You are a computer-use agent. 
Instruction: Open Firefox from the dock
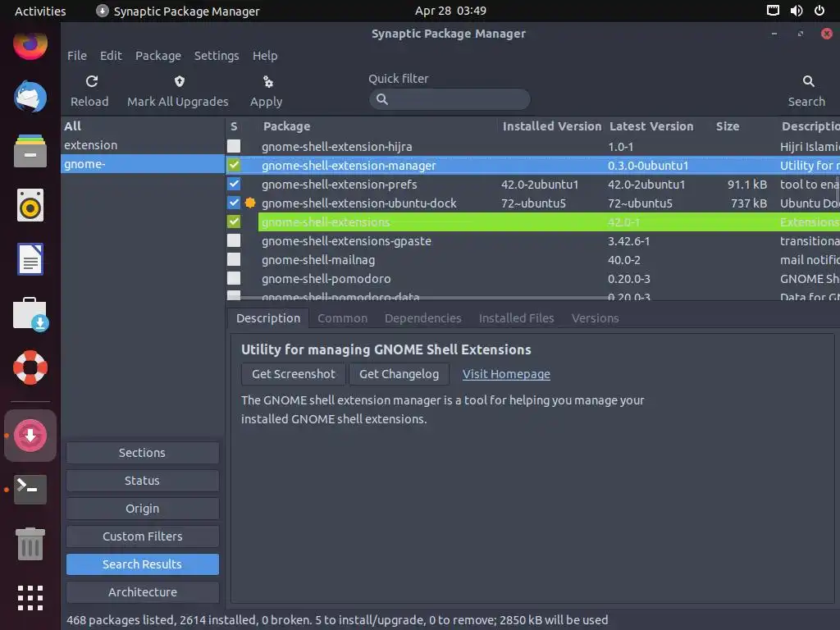[x=30, y=44]
